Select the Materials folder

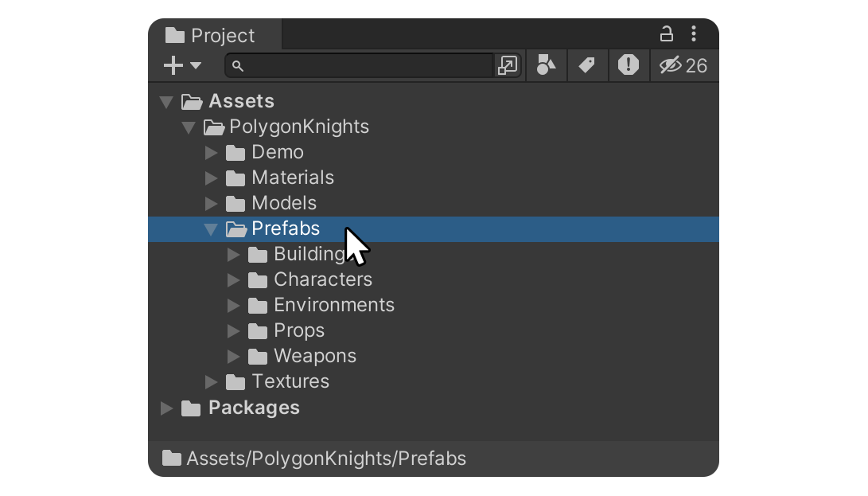(x=293, y=178)
